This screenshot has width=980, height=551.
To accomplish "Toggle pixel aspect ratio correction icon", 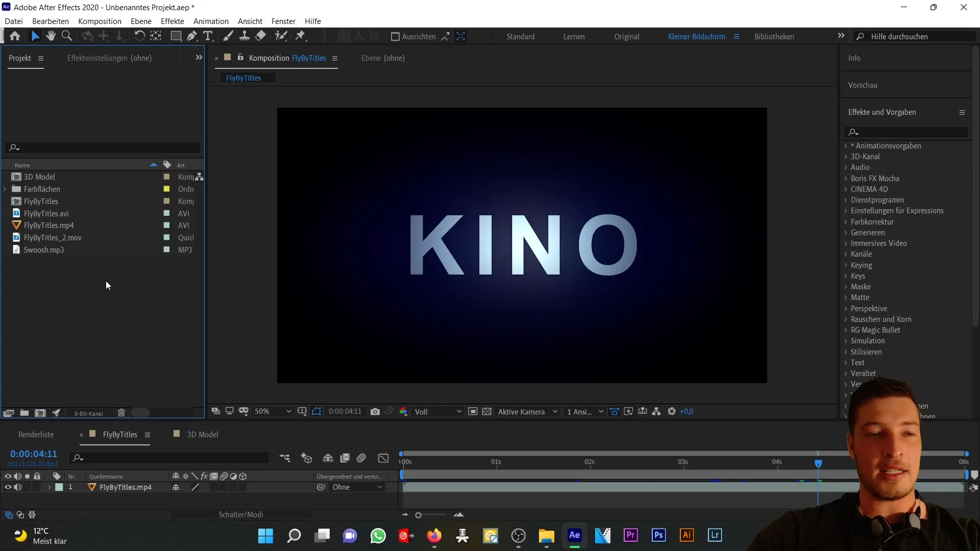I will pos(615,412).
